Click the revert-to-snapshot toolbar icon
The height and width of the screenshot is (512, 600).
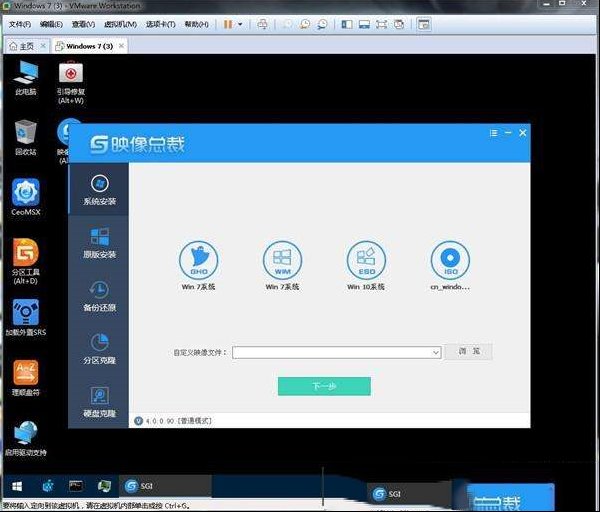point(305,24)
